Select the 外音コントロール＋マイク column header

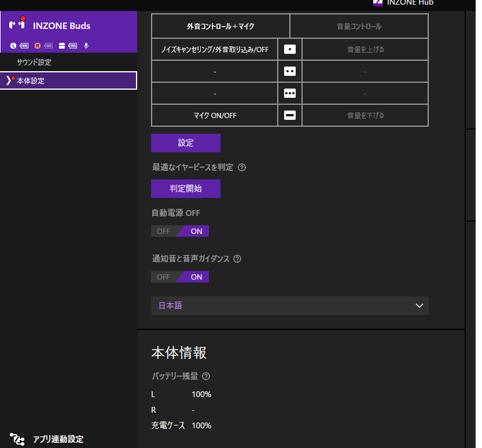pyautogui.click(x=220, y=27)
